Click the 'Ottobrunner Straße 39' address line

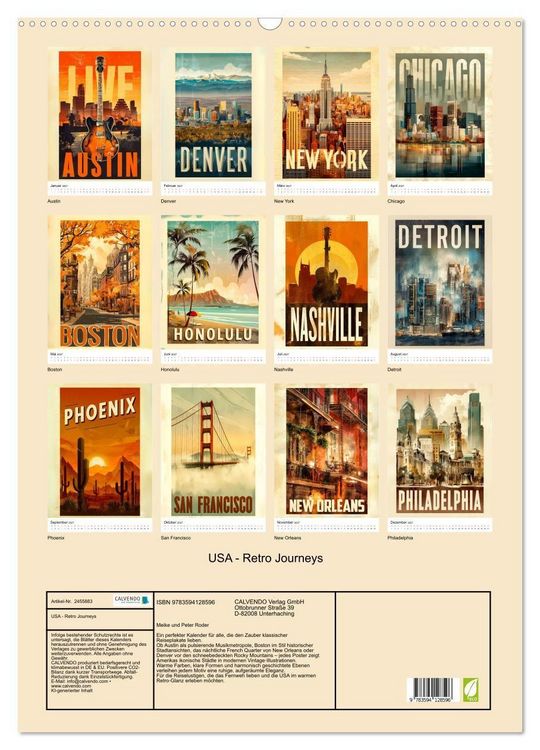264,607
